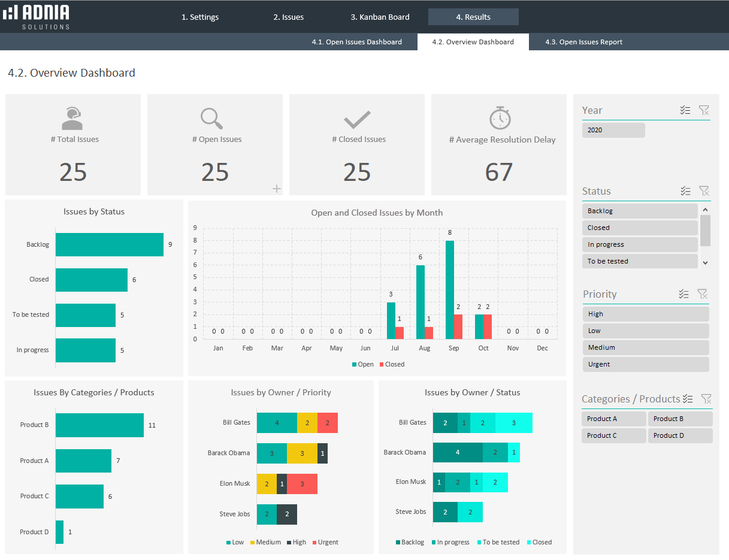
Task: Enable multi-select on Status slicer
Action: click(685, 191)
